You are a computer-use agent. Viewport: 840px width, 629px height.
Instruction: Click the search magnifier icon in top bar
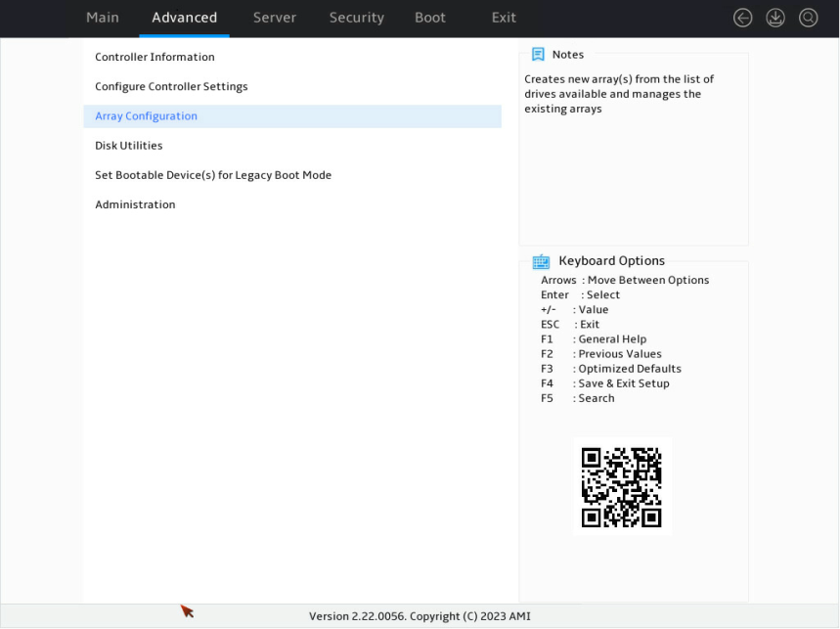pyautogui.click(x=808, y=18)
